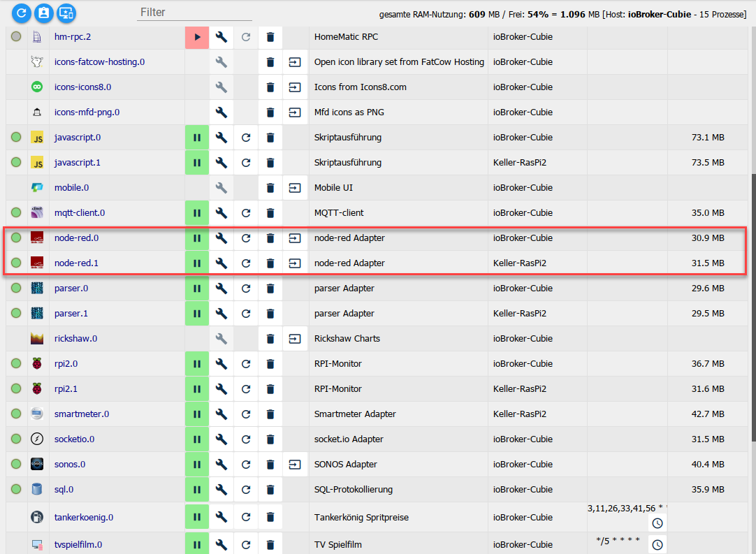Image resolution: width=756 pixels, height=554 pixels.
Task: Click the clock schedule icon for tankerkoenig.0
Action: click(x=657, y=523)
